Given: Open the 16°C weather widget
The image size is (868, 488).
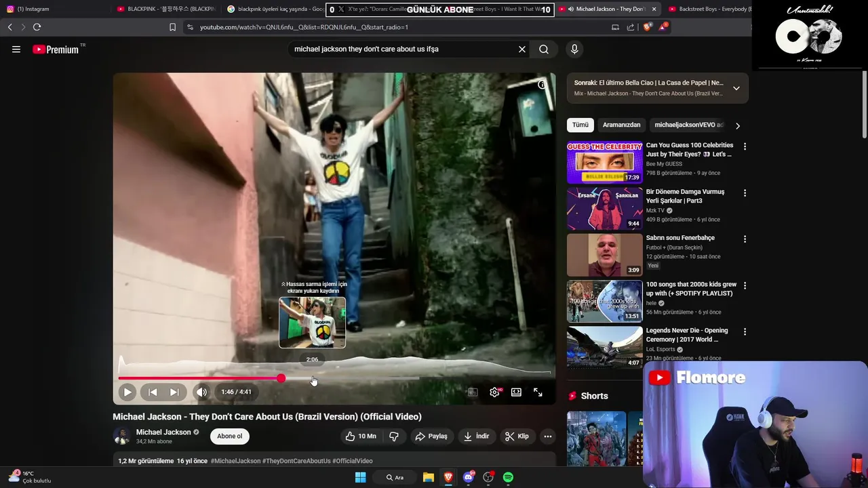Looking at the screenshot, I should coord(31,476).
